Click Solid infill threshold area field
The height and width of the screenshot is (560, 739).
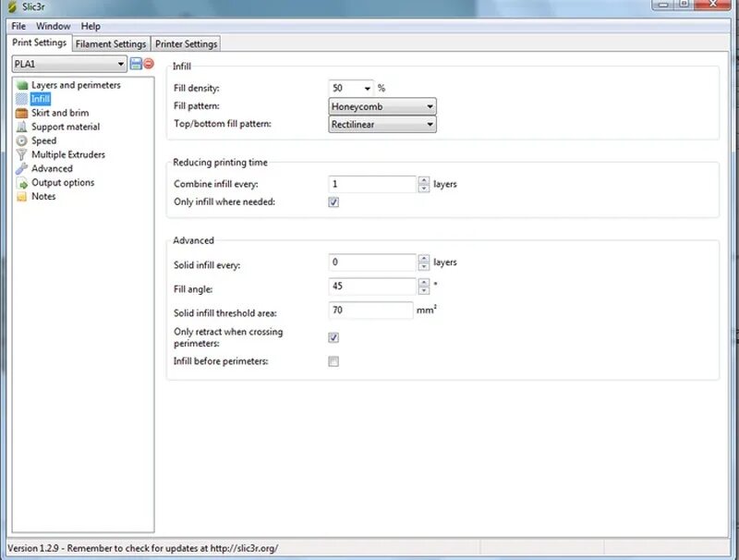click(x=371, y=310)
